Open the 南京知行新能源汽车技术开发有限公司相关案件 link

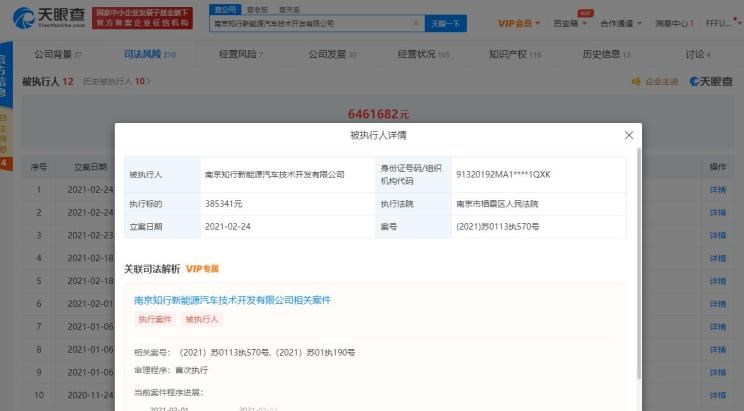[x=232, y=300]
